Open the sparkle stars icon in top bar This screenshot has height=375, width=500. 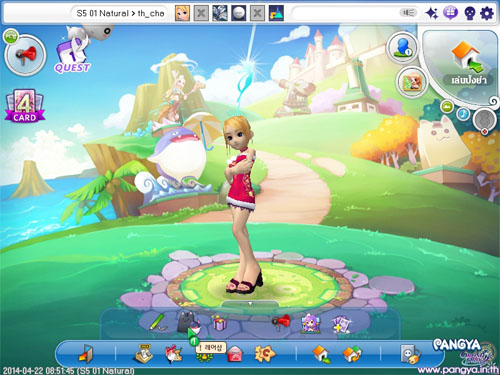[432, 13]
